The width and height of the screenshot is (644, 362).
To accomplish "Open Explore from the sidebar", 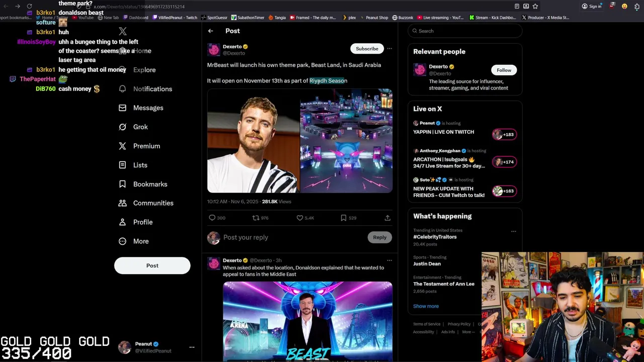I will (x=144, y=70).
